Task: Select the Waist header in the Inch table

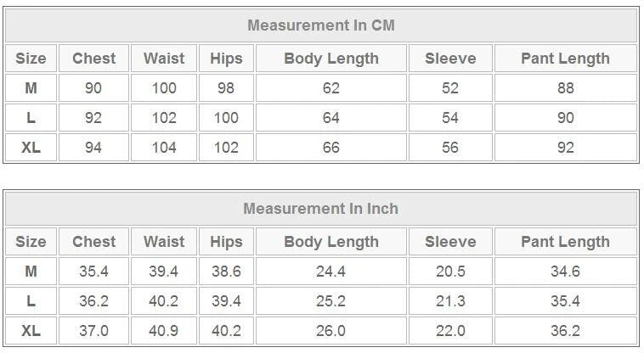Action: (164, 242)
